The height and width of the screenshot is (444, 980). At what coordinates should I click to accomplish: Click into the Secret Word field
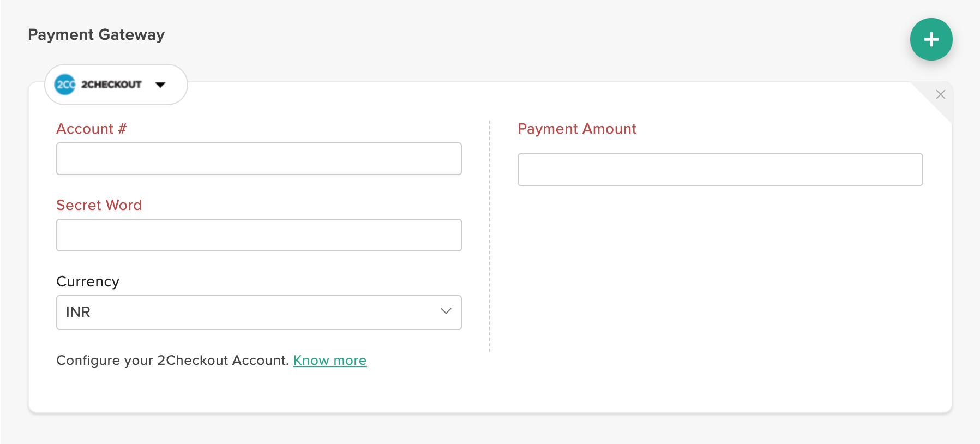tap(258, 235)
